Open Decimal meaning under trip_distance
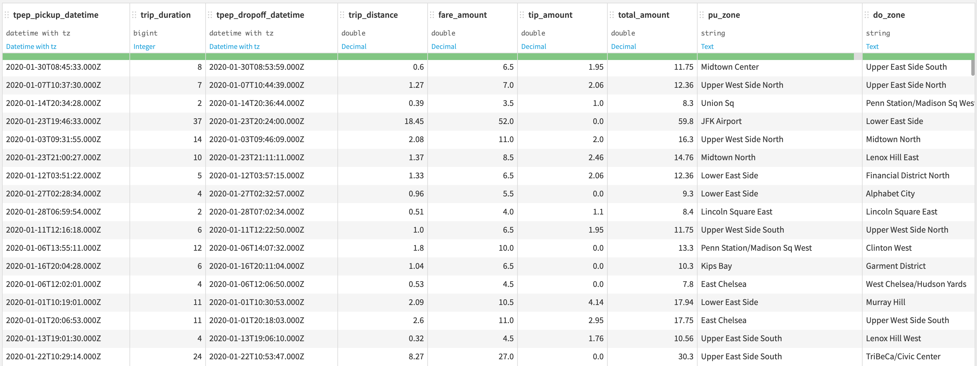Screen dimensions: 980x366 click(353, 46)
